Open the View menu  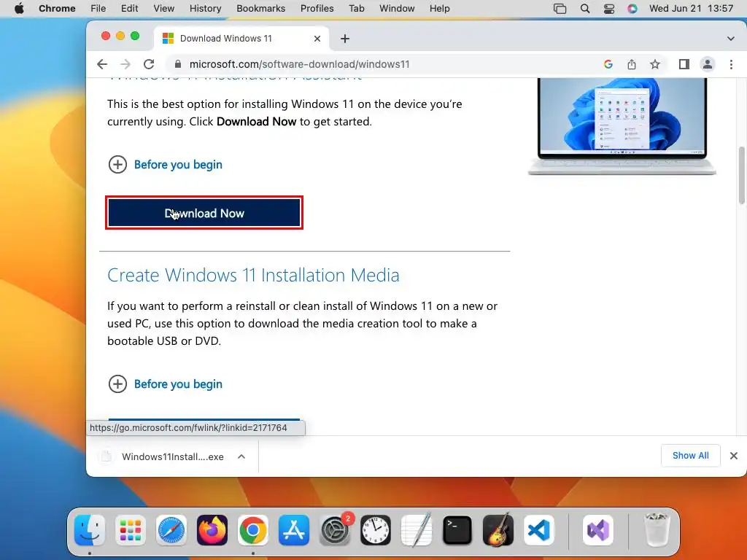point(164,9)
